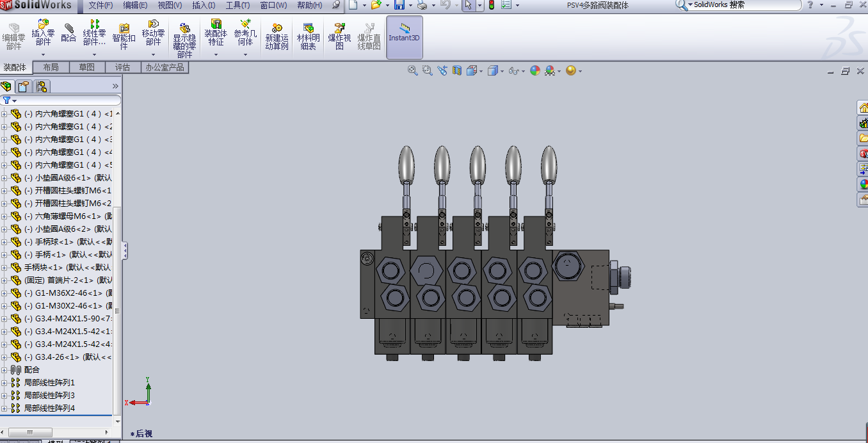Screen dimensions: 868x443
Task: Click the Rebuild traffic light icon
Action: [492, 5]
